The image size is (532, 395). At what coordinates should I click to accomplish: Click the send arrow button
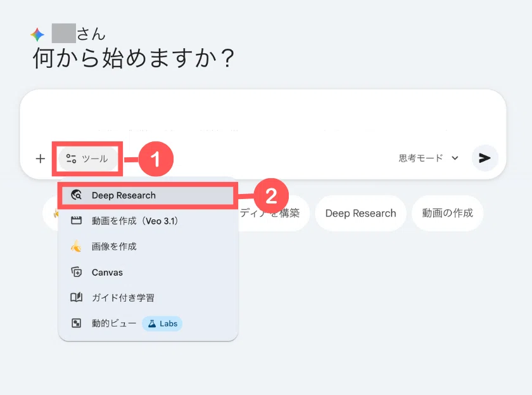[x=485, y=158]
